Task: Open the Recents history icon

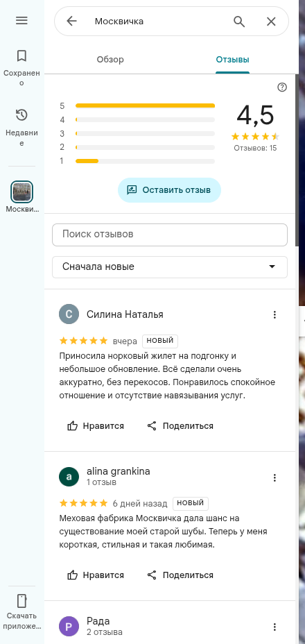Action: click(21, 115)
